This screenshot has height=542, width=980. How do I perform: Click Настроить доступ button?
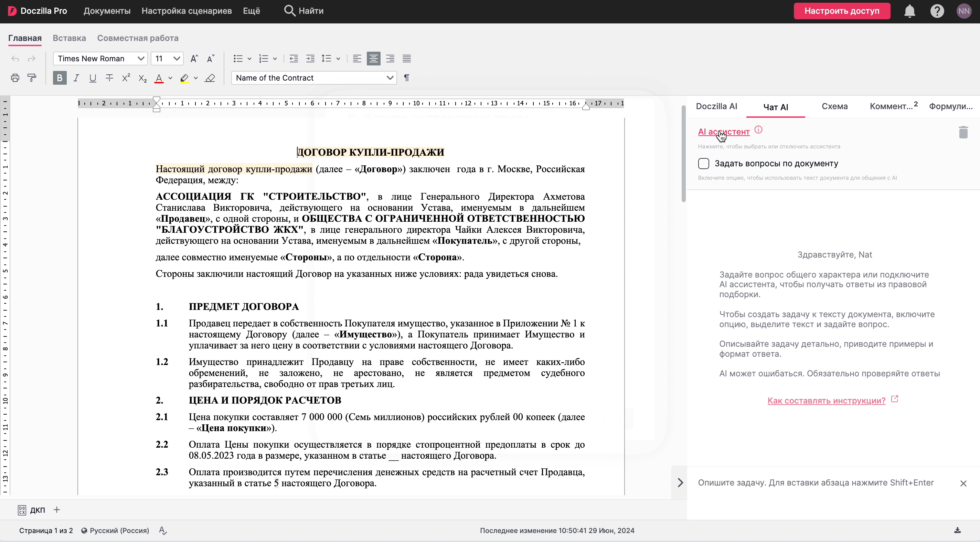coord(842,11)
